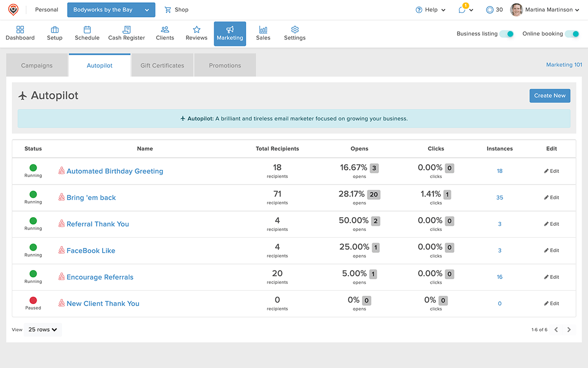Change the 25 rows view dropdown

click(x=42, y=329)
